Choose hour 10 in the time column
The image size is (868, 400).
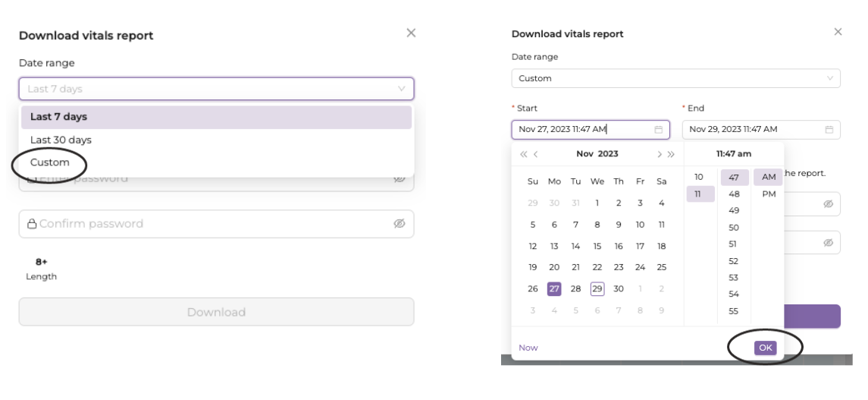pyautogui.click(x=700, y=178)
